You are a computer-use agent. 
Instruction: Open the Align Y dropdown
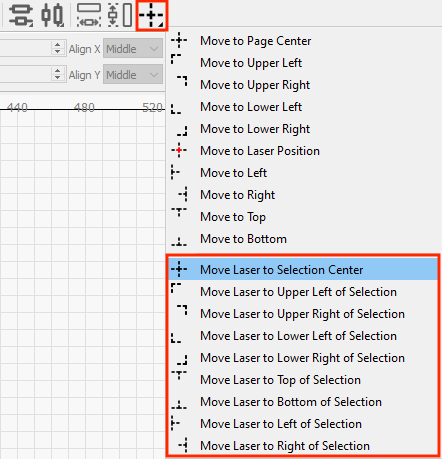133,74
